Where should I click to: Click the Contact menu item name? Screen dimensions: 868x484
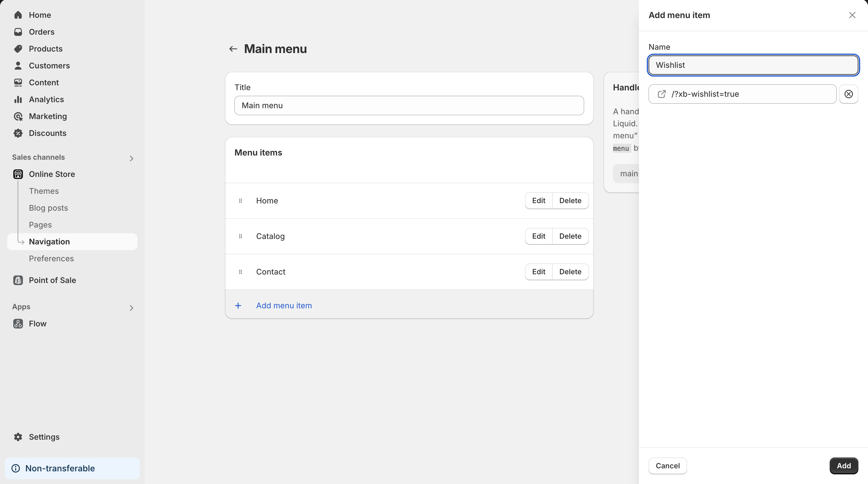[271, 272]
